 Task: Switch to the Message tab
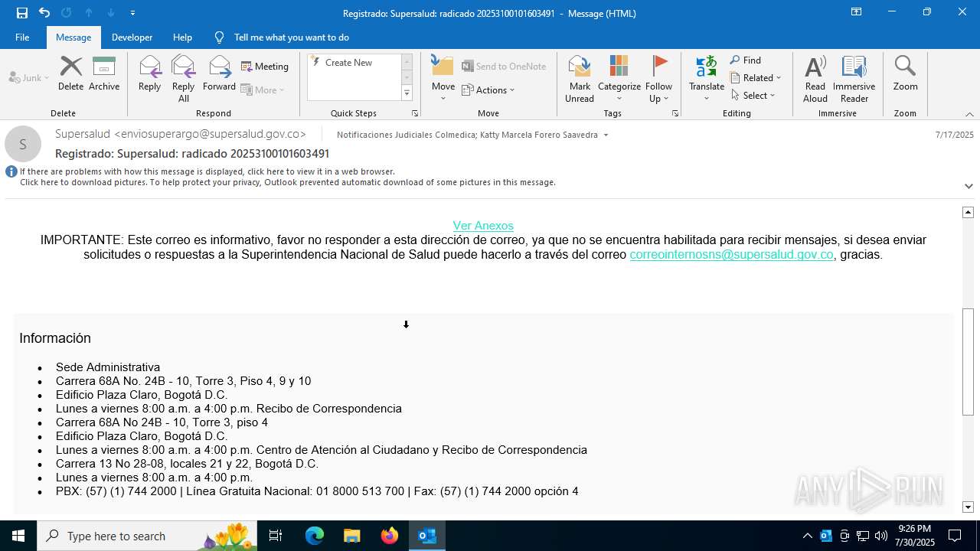[73, 37]
